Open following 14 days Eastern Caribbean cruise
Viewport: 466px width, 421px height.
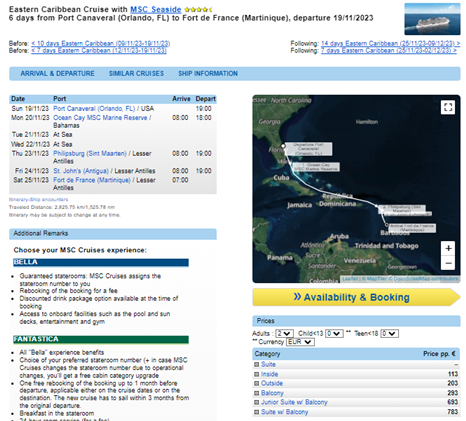[x=391, y=44]
